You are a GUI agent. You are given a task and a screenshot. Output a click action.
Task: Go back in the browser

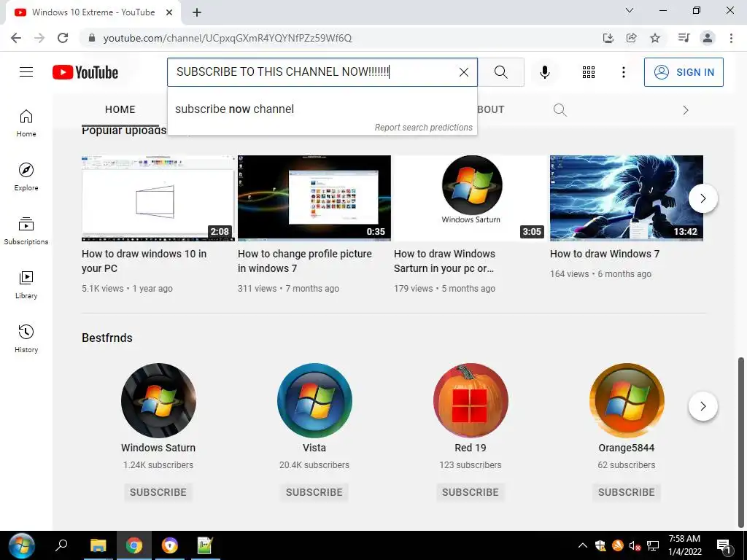coord(16,38)
